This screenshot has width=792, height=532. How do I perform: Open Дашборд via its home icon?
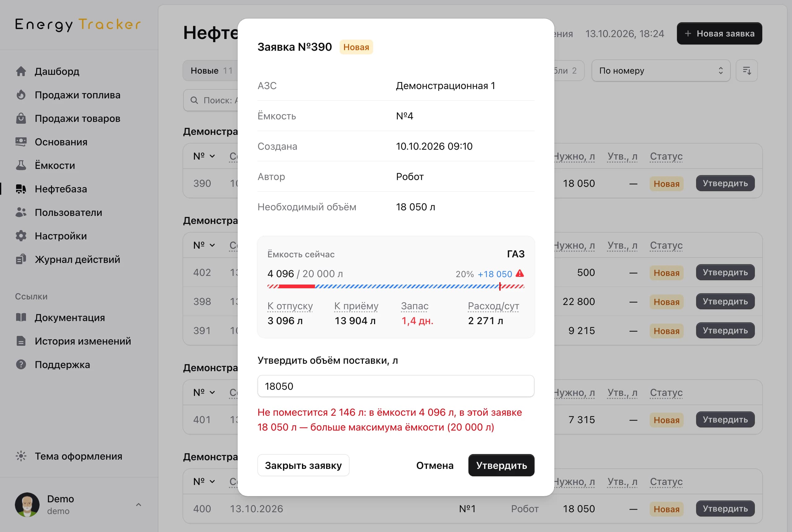click(21, 71)
